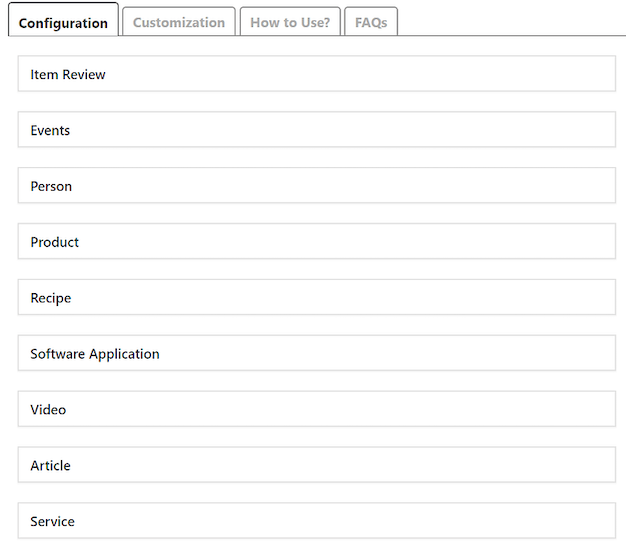
Task: Expand the Item Review section
Action: click(317, 74)
